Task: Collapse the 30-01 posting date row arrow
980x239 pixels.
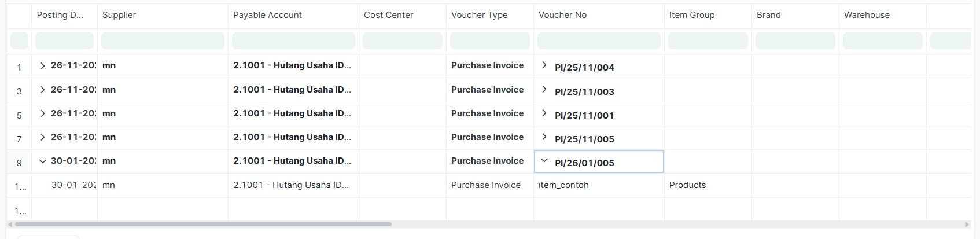Action: pyautogui.click(x=42, y=161)
